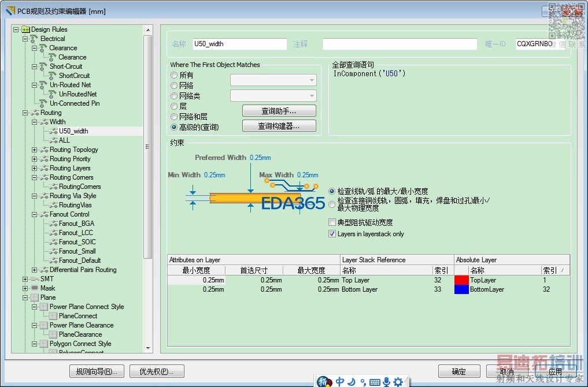Image resolution: width=588 pixels, height=387 pixels.
Task: Select the 所有 (All) radio option
Action: click(x=174, y=75)
